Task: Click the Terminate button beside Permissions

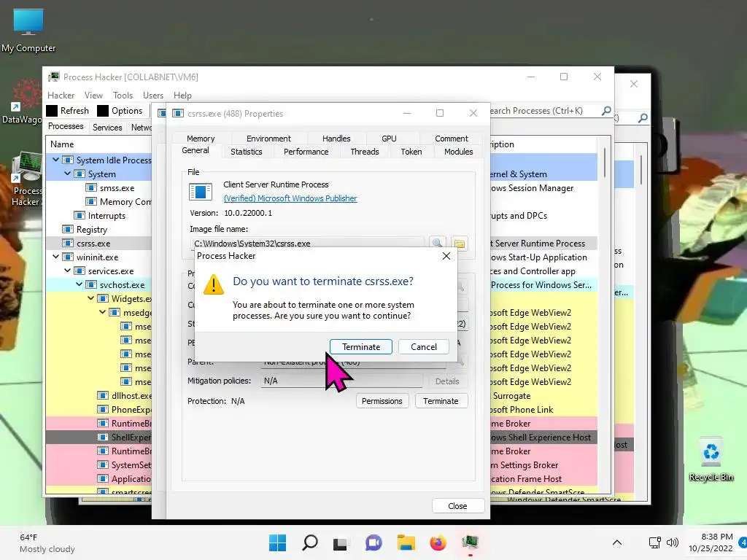Action: pos(441,401)
